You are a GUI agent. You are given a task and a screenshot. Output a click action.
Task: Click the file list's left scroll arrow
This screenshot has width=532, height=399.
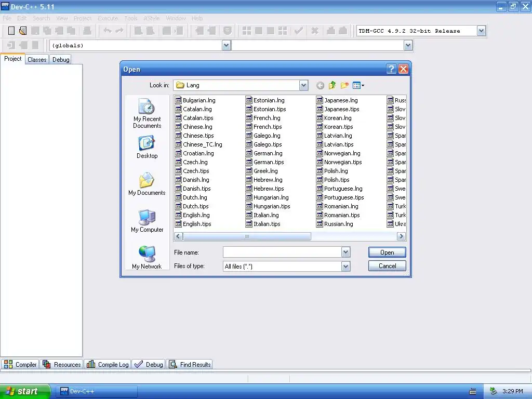point(179,236)
